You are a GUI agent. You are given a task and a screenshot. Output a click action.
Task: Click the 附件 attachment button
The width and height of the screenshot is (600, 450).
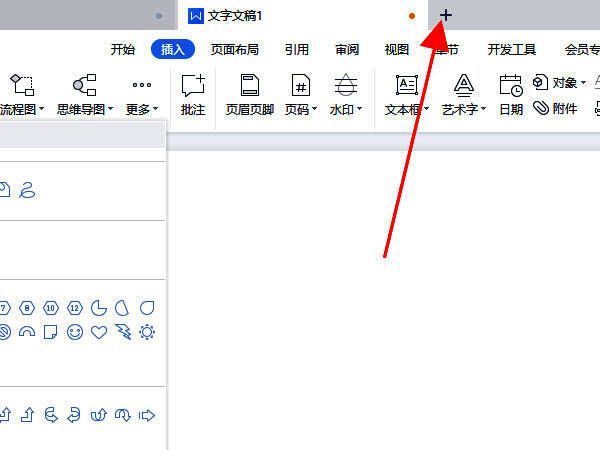(x=556, y=108)
